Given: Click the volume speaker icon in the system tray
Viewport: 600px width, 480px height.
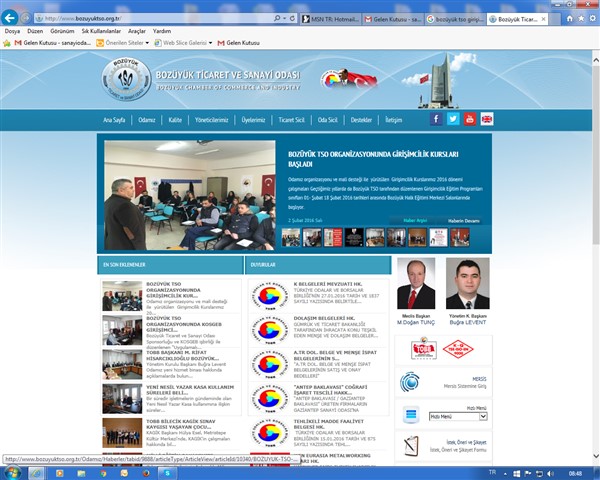Looking at the screenshot, I should pos(551,474).
